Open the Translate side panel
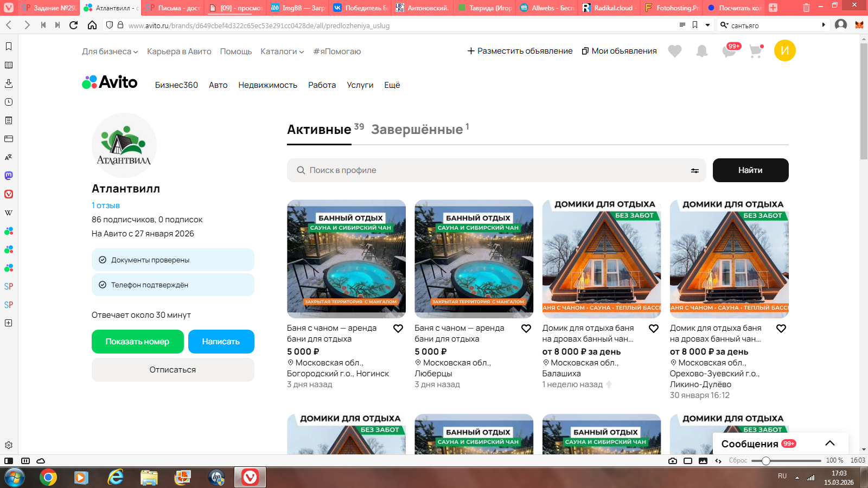The image size is (868, 488). 9,157
